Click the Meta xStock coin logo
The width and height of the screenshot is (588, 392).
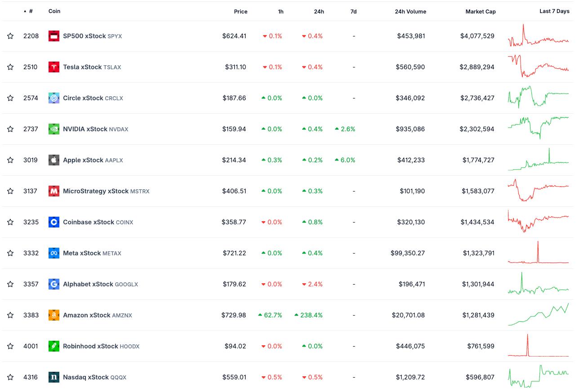54,253
